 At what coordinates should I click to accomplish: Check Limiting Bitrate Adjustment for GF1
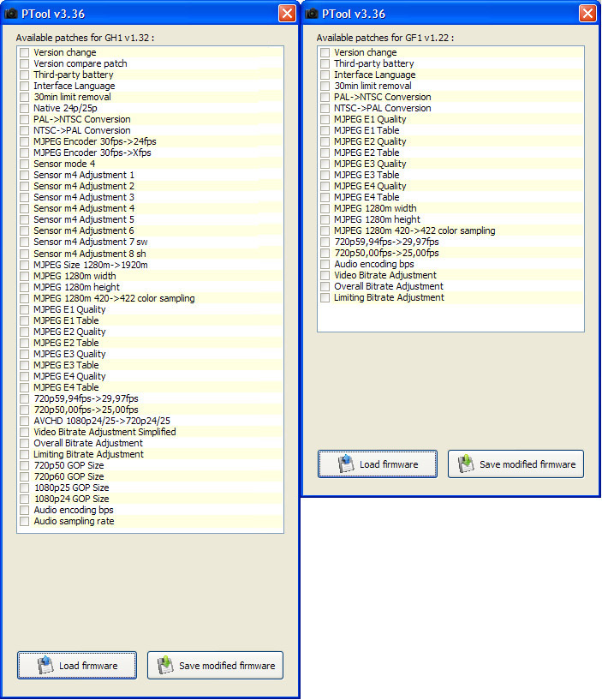(325, 298)
